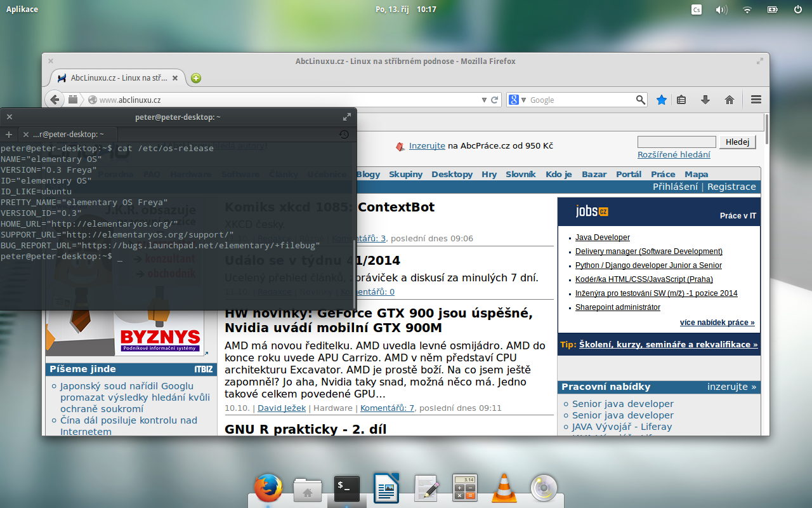The image size is (812, 508).
Task: Open the Sharepoint administrátor job link
Action: [618, 307]
